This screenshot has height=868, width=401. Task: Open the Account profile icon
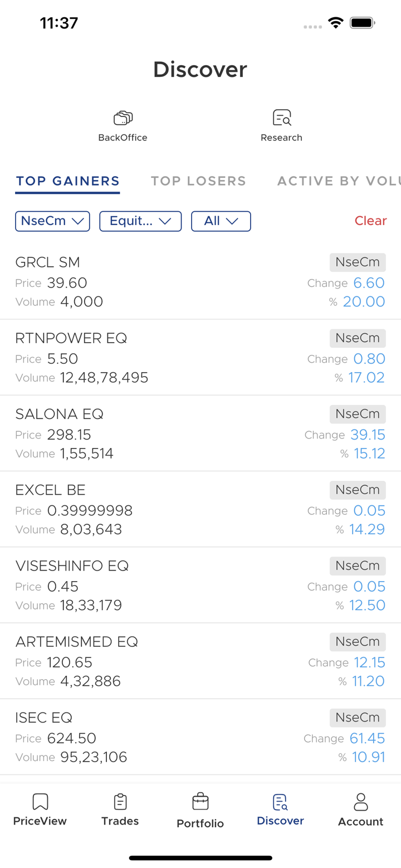point(360,802)
